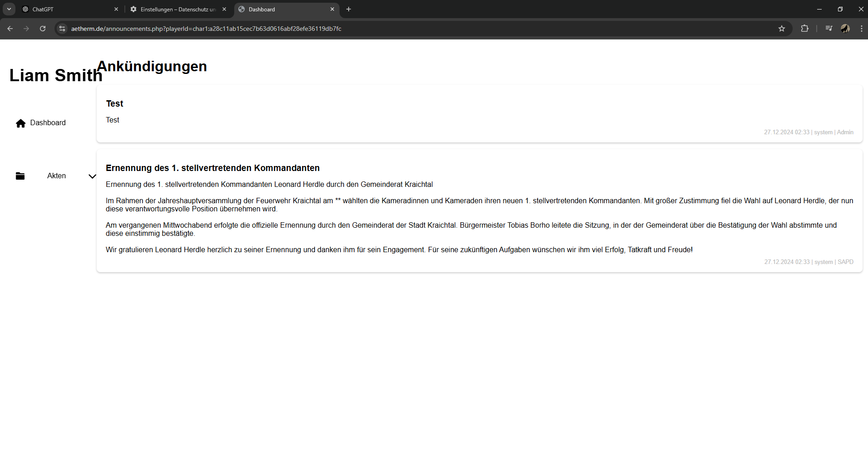868x469 pixels.
Task: Click the Dashboard home icon in sidebar
Action: 20,123
